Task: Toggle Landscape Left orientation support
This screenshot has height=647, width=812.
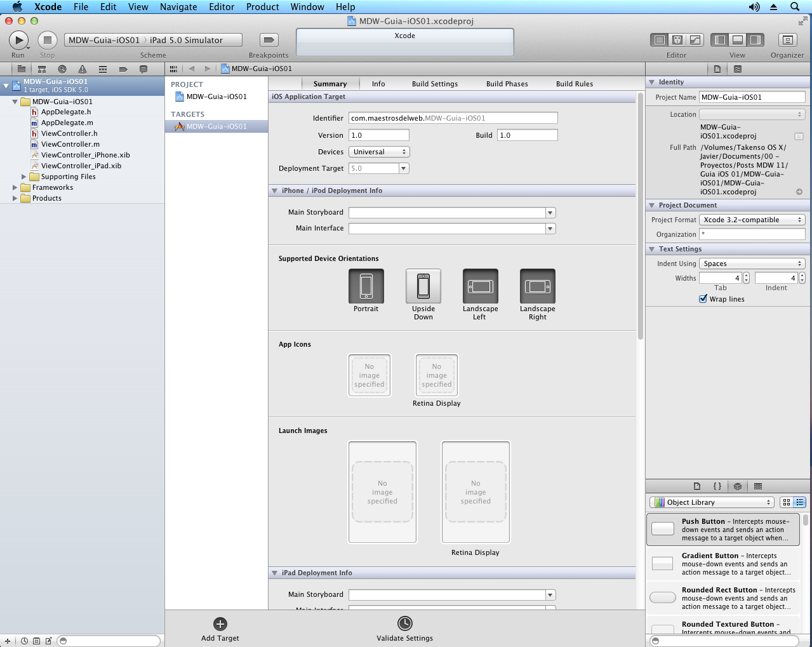Action: (x=481, y=286)
